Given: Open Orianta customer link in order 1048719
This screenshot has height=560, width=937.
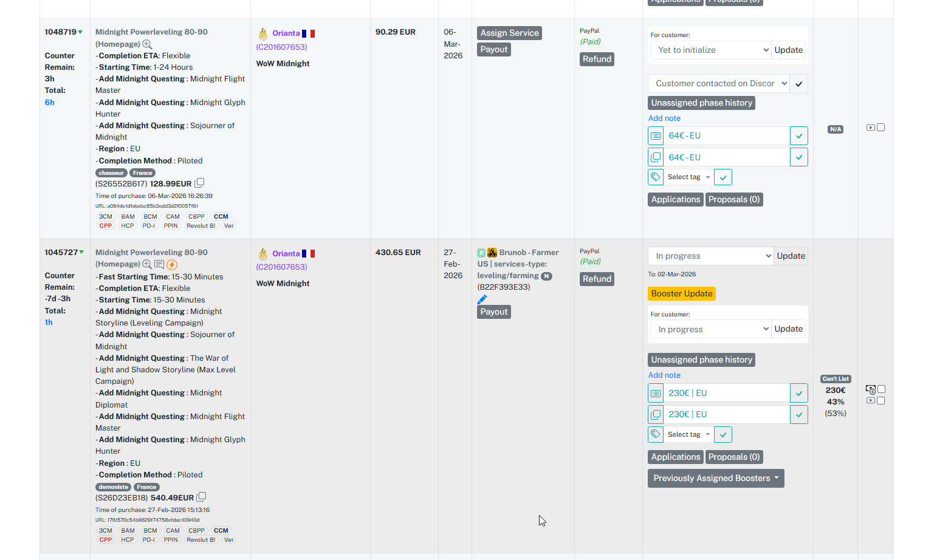Looking at the screenshot, I should coord(286,33).
